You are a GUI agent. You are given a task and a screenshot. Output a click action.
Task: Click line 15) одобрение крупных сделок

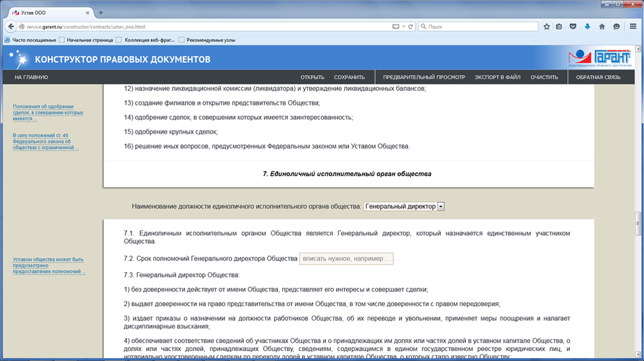click(171, 132)
